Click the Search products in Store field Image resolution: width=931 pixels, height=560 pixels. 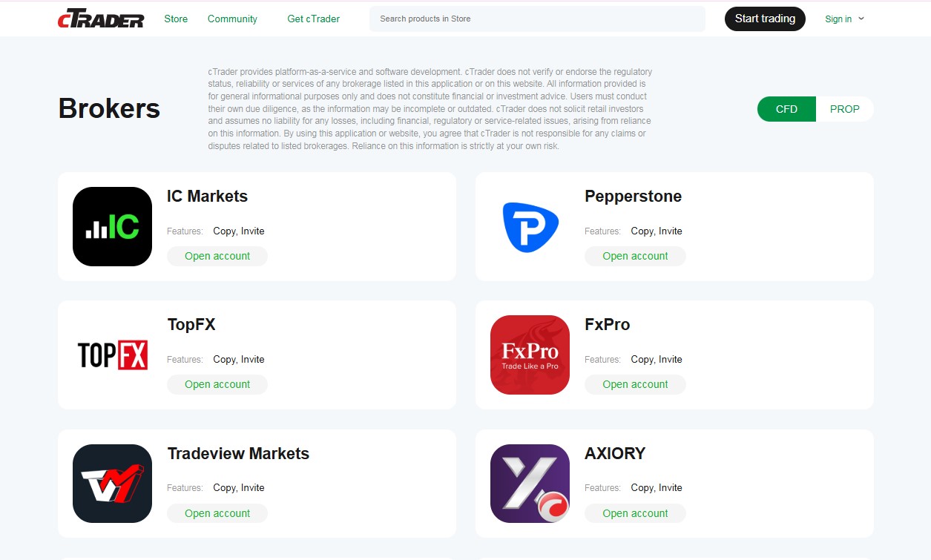536,19
